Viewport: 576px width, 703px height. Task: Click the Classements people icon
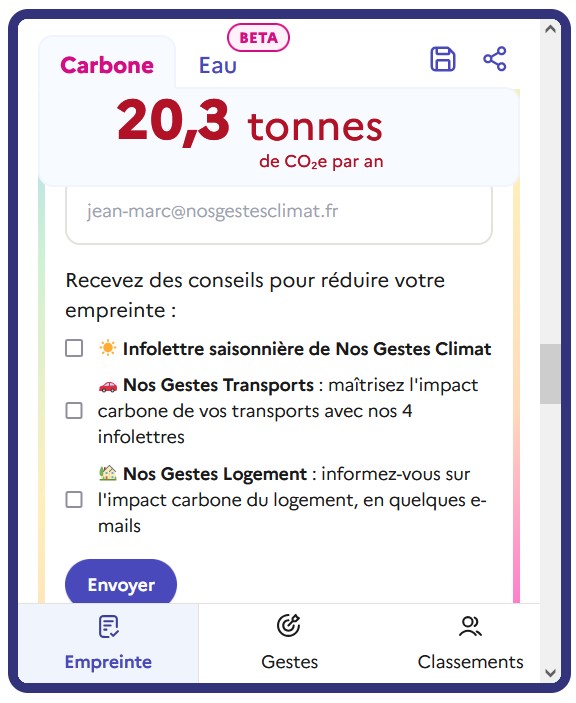coord(470,626)
